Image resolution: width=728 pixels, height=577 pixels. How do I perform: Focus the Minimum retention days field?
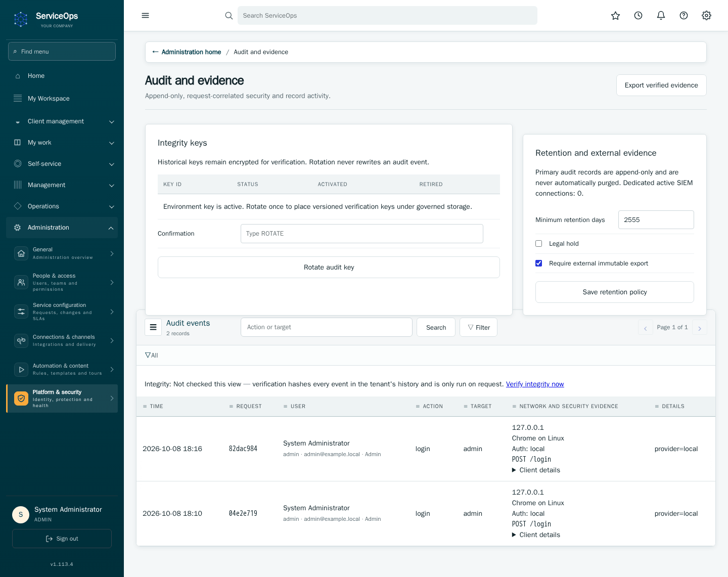(x=656, y=220)
